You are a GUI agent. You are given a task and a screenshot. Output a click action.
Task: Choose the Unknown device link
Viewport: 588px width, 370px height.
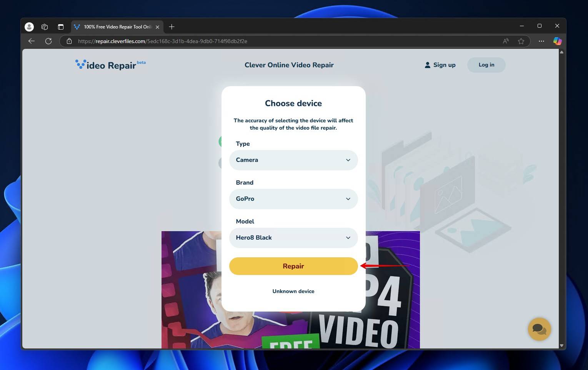coord(293,291)
